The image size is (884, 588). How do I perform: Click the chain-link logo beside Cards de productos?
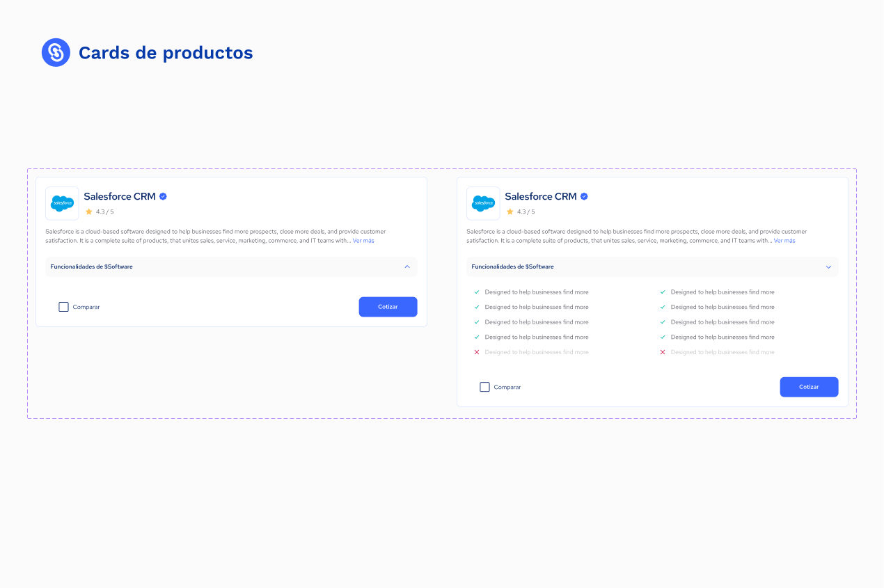coord(56,52)
